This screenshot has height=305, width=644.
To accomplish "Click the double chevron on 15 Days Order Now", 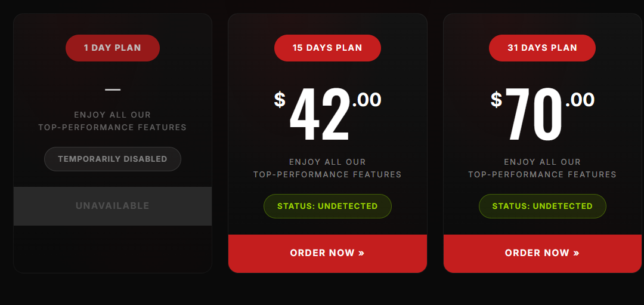I will [x=361, y=253].
